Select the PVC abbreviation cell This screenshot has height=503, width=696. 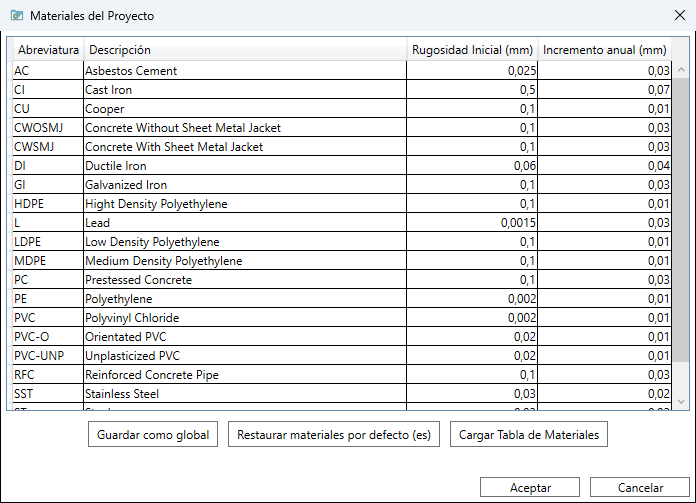click(48, 318)
